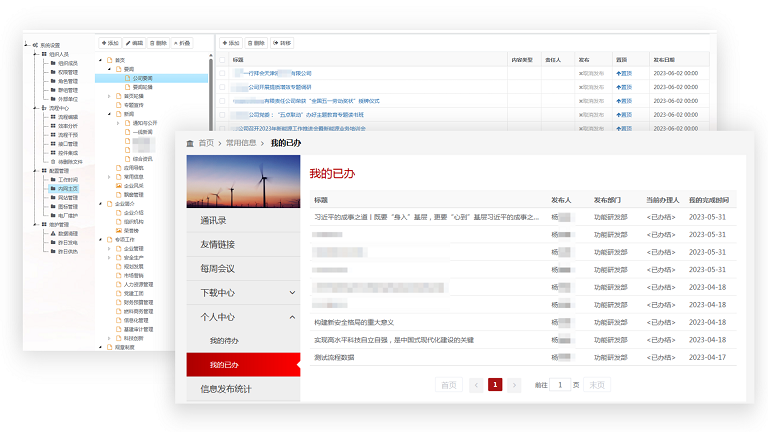Click 取消发布 in the first list row
The width and height of the screenshot is (768, 432).
(x=590, y=73)
